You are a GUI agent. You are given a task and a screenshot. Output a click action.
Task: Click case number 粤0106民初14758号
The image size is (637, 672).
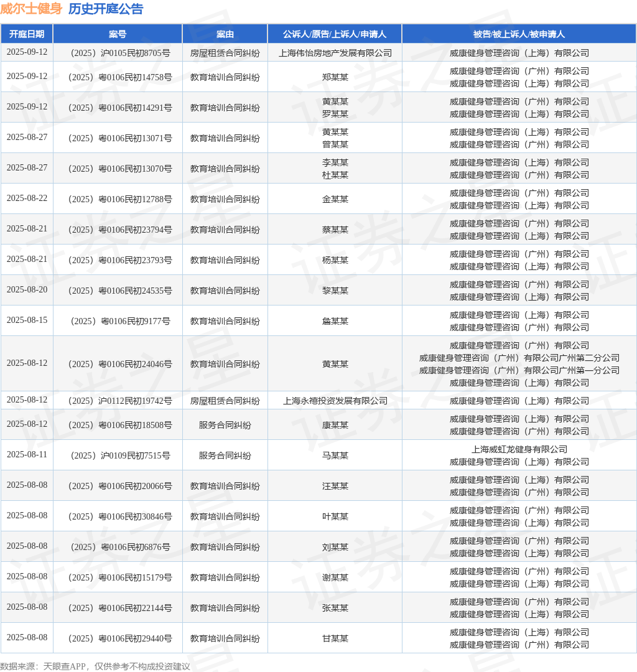[x=121, y=77]
